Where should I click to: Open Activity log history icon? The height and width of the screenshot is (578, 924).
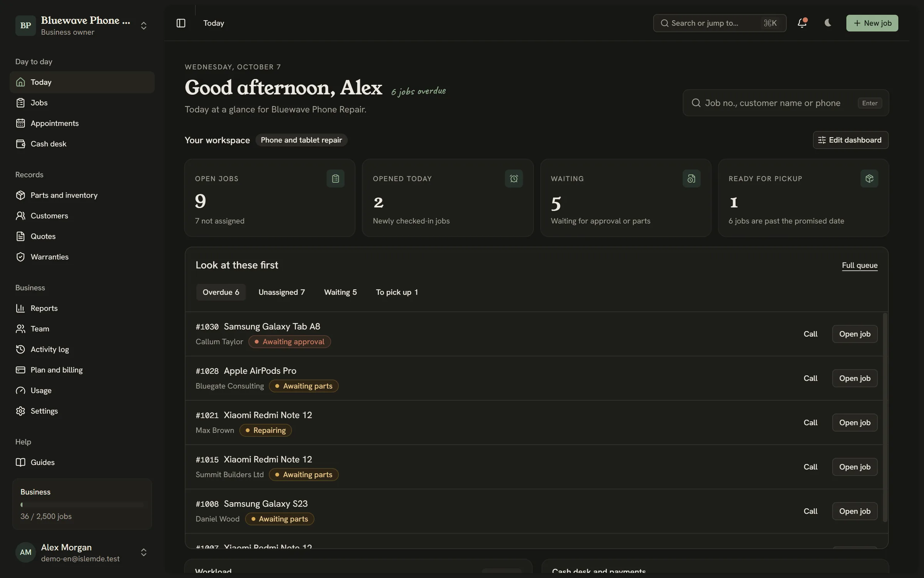pyautogui.click(x=20, y=349)
